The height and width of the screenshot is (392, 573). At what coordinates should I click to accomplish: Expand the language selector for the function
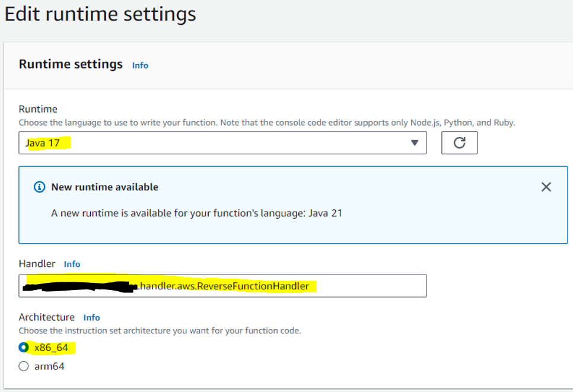[222, 142]
